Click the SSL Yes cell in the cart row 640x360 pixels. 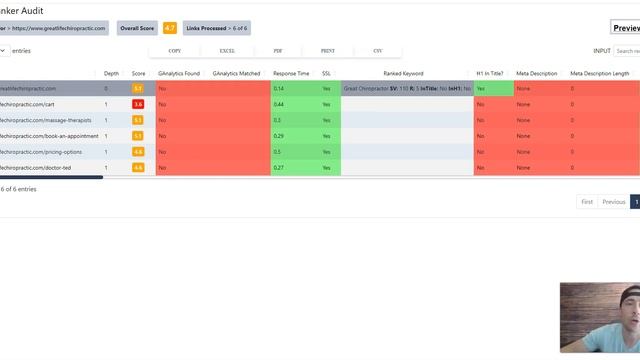click(331, 104)
